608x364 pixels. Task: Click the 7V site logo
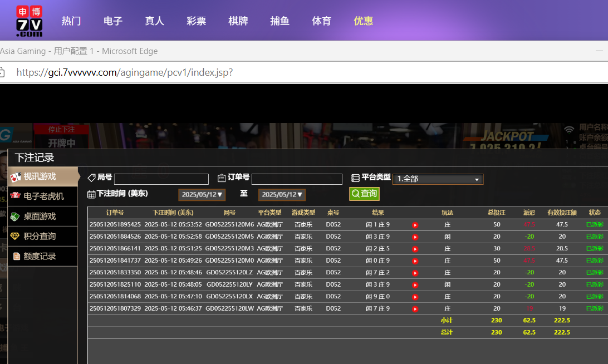coord(29,21)
